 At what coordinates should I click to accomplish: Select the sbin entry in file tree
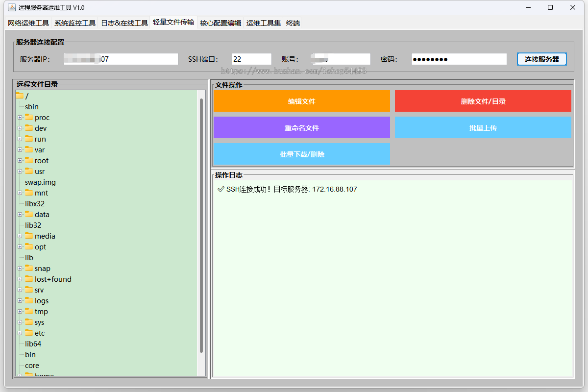(32, 107)
